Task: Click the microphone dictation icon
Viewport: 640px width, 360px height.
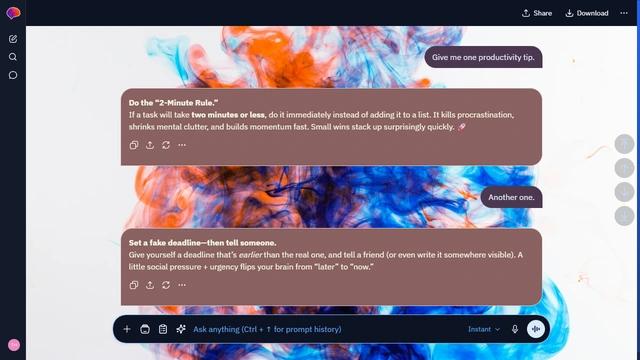Action: pyautogui.click(x=515, y=329)
